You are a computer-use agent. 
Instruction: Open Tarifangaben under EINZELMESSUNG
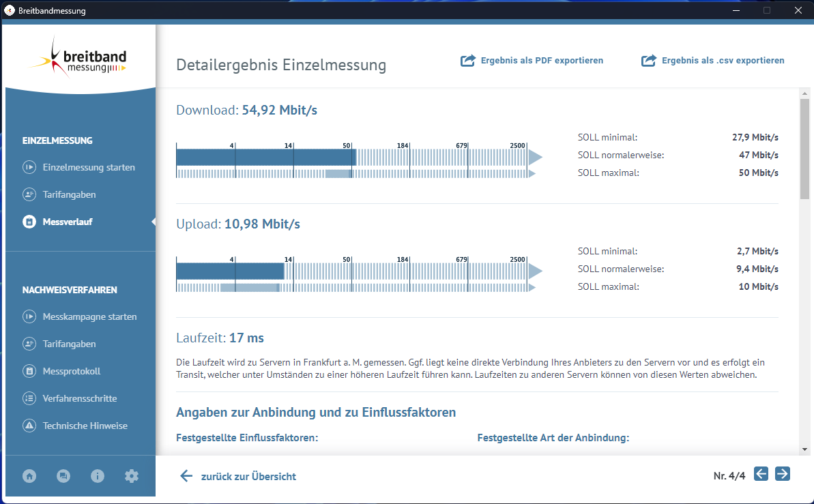pyautogui.click(x=69, y=194)
